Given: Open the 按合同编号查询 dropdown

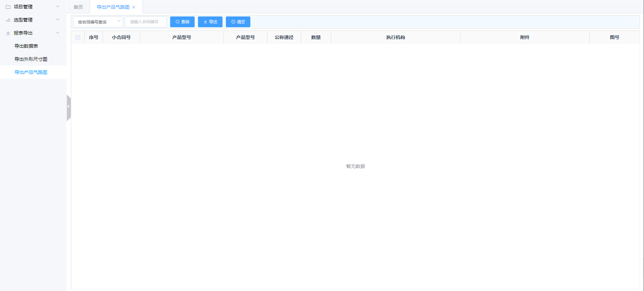Looking at the screenshot, I should point(98,22).
